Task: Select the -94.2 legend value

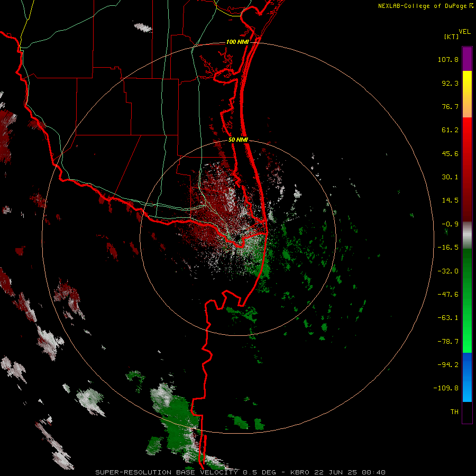Action: tap(448, 365)
